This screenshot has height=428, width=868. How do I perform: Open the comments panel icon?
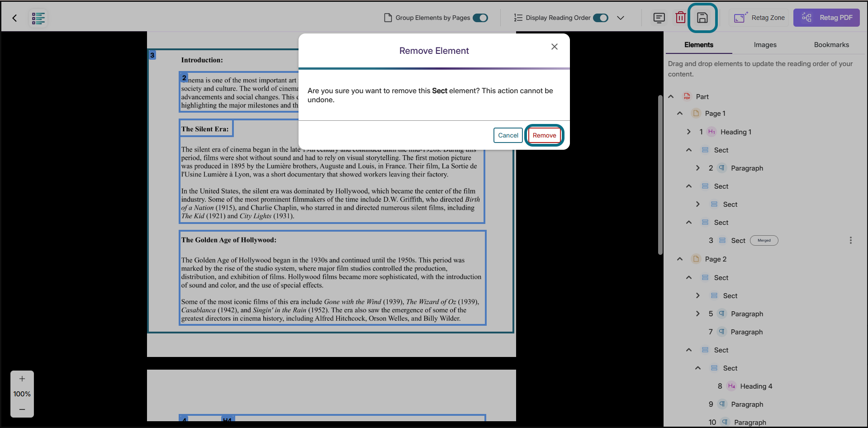pyautogui.click(x=659, y=18)
